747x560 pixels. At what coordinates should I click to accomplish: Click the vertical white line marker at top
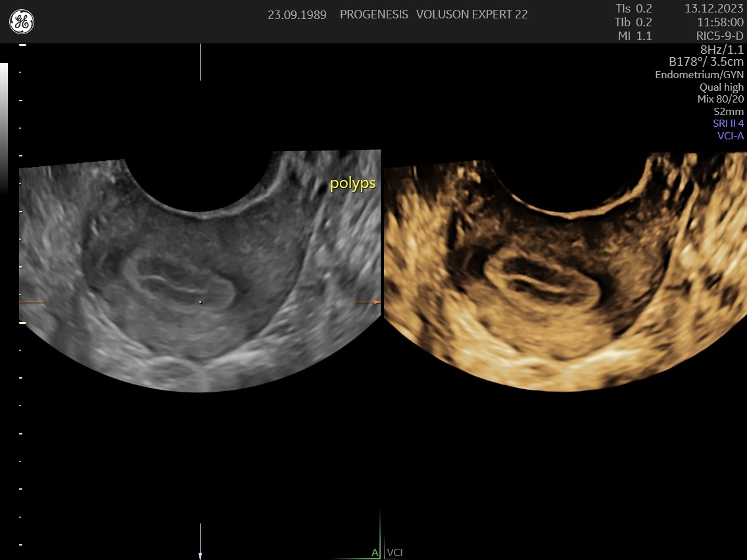(x=200, y=62)
